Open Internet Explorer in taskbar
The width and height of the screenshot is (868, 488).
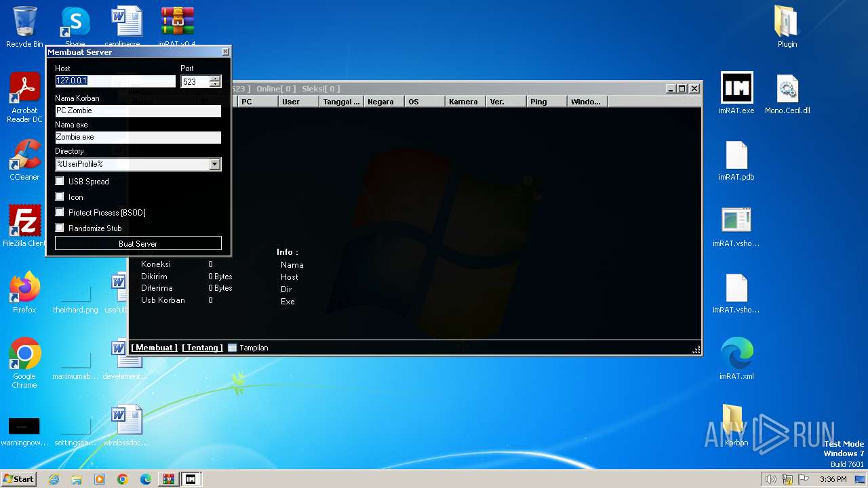pos(54,479)
